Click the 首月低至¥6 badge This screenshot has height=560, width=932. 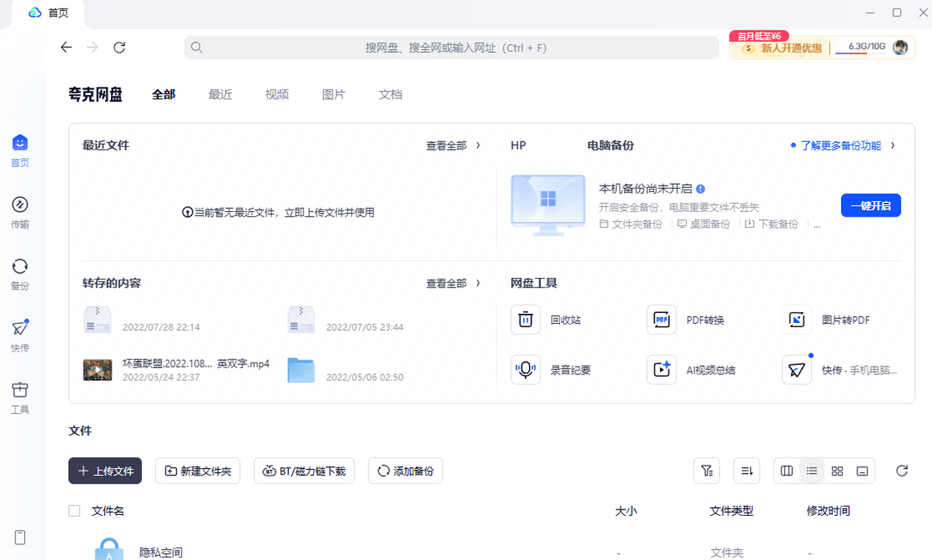pyautogui.click(x=760, y=36)
